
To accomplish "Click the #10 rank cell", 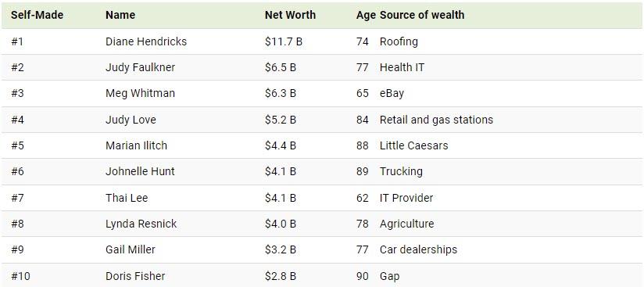I will click(20, 276).
